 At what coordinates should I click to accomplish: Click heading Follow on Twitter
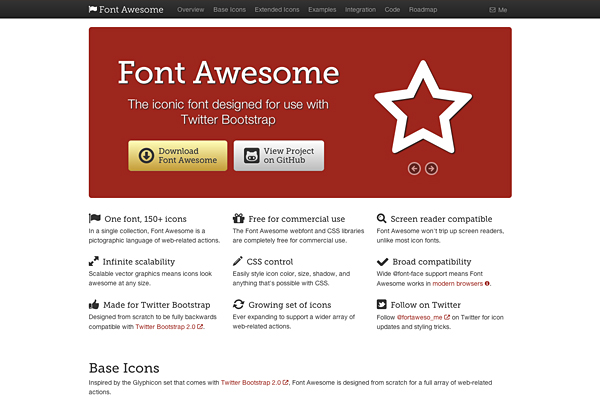pyautogui.click(x=426, y=305)
